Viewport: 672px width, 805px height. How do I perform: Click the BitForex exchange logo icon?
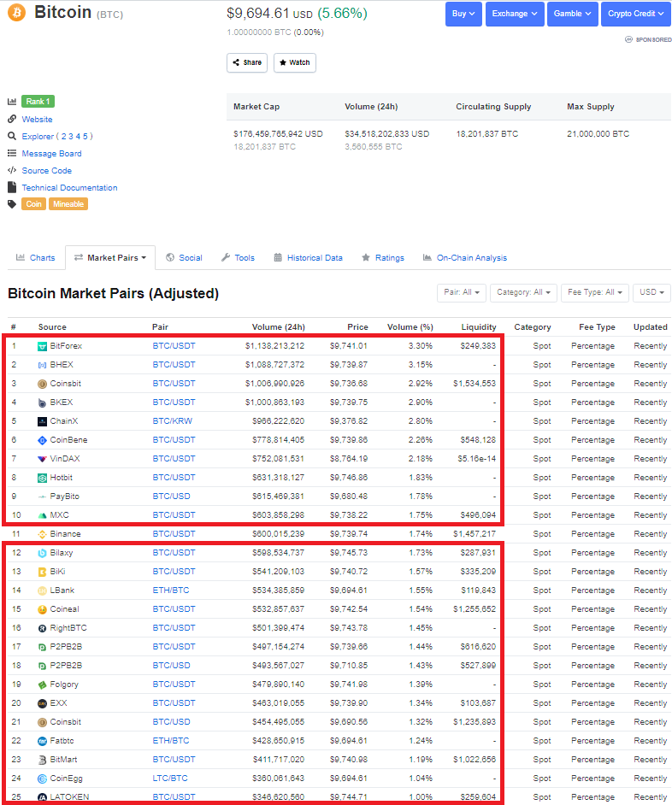(x=42, y=347)
